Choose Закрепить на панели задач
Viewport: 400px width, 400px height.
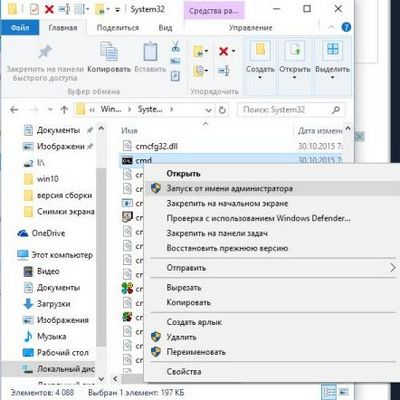click(x=271, y=233)
